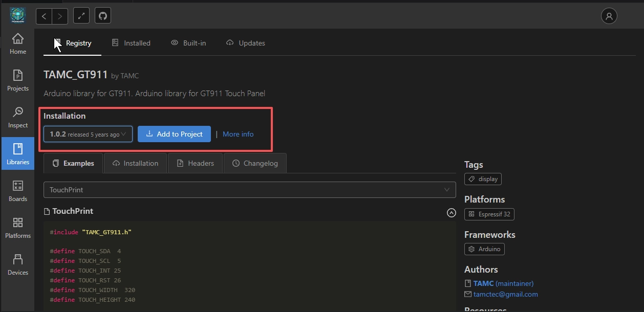Click the library description text
The height and width of the screenshot is (312, 644).
click(154, 94)
